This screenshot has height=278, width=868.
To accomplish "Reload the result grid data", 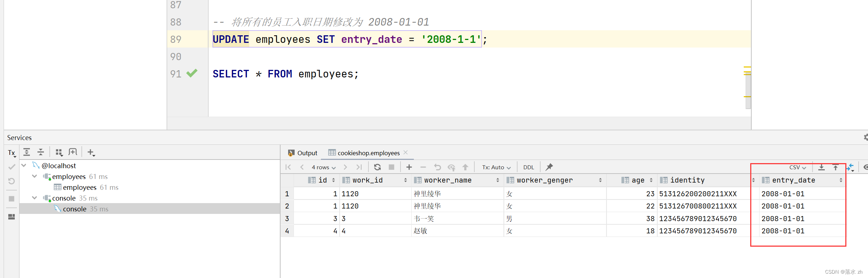I will (377, 167).
